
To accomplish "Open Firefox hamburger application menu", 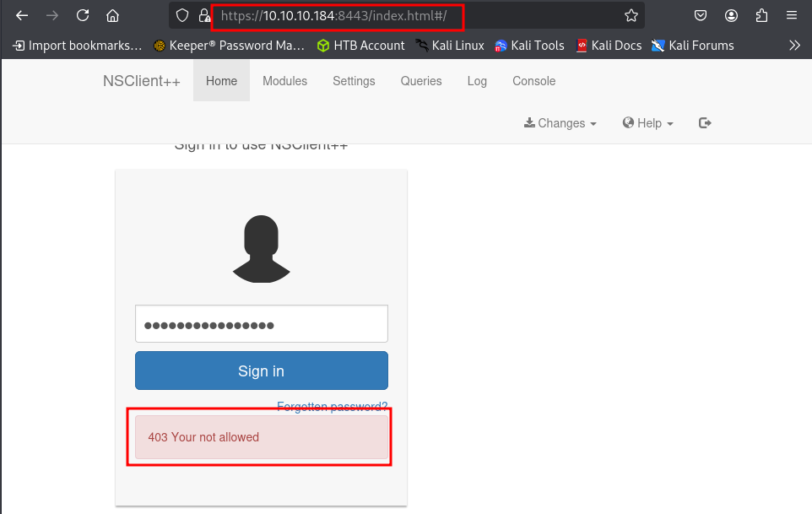I will tap(792, 15).
